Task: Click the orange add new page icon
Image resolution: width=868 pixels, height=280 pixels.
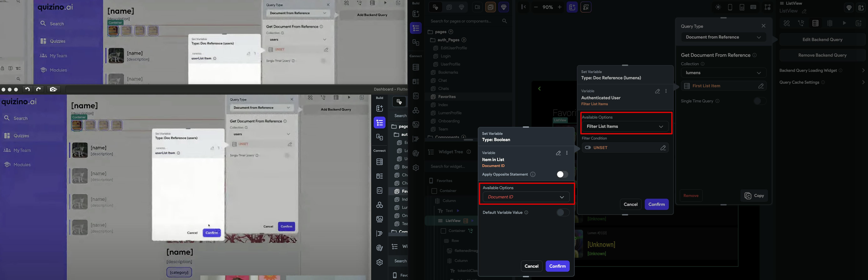Action: tap(491, 7)
